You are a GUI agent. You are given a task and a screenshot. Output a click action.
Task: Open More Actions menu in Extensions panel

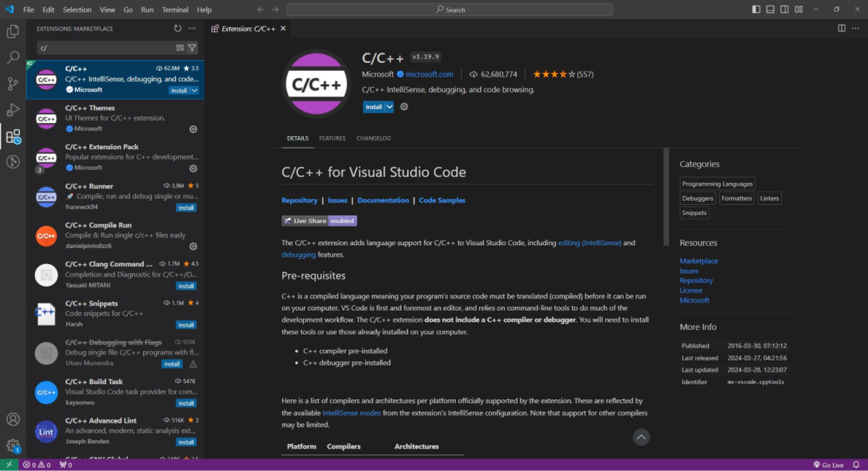pos(192,28)
